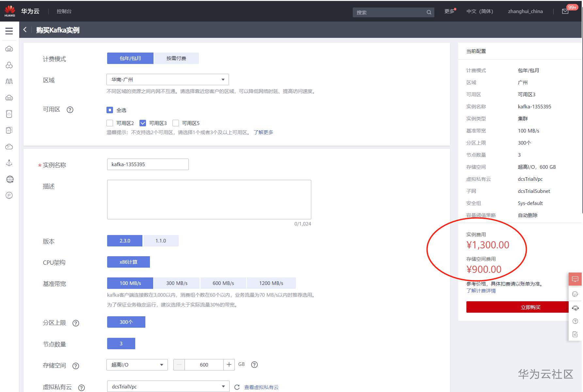Check the 可用区2 checkbox
583x392 pixels.
110,123
